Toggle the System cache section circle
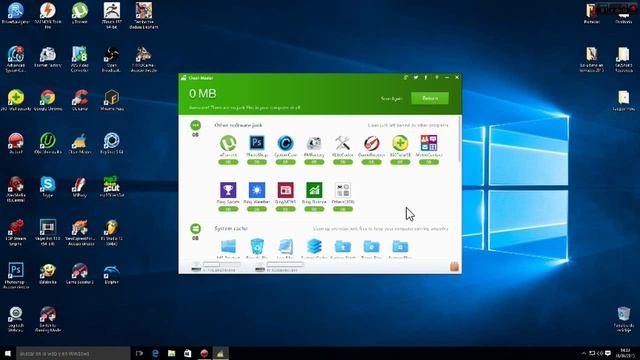The image size is (640, 360). [x=196, y=228]
